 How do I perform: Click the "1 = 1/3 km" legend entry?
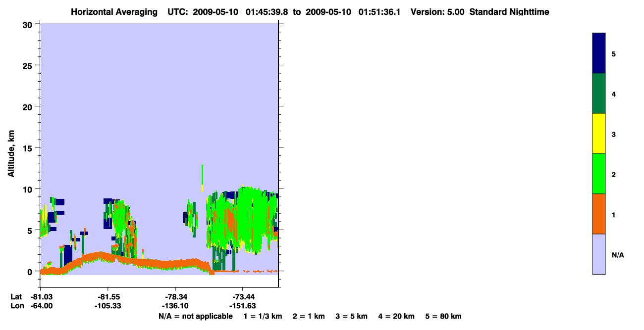pyautogui.click(x=264, y=316)
